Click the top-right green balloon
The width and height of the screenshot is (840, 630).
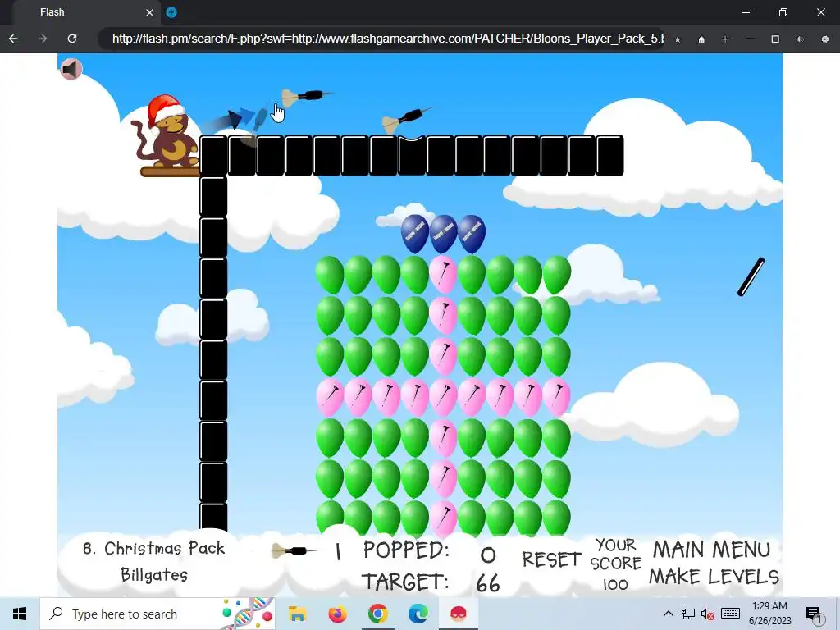(557, 274)
